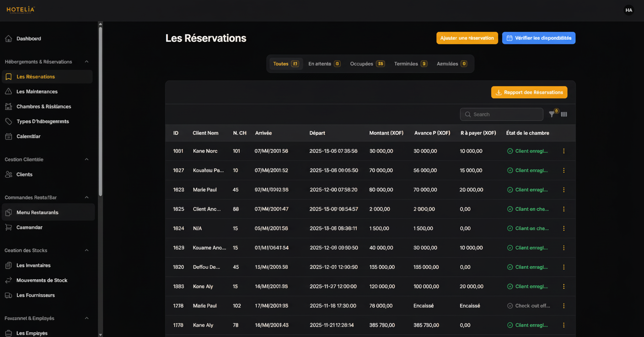644x337 pixels.
Task: Show the Occupées reservations tab
Action: 367,64
